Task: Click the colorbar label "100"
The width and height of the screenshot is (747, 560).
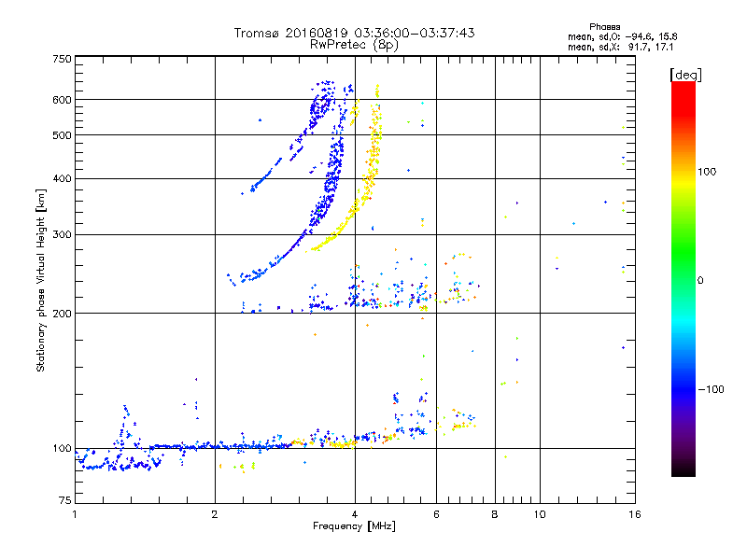Action: click(x=707, y=172)
